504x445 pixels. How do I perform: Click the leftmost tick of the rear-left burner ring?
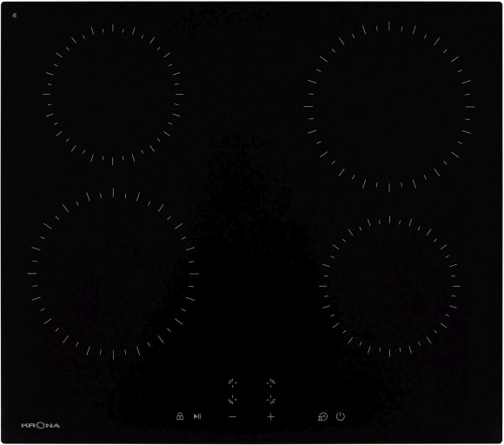pyautogui.click(x=47, y=94)
